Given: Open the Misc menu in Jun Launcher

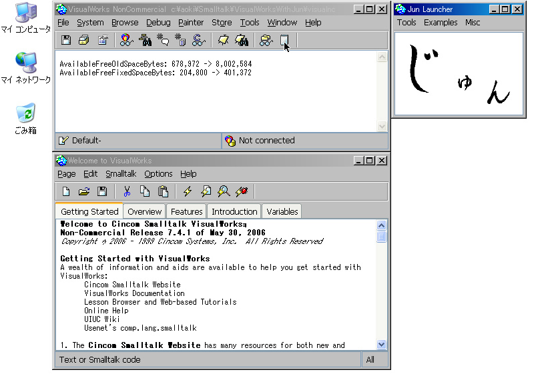Looking at the screenshot, I should pyautogui.click(x=473, y=23).
